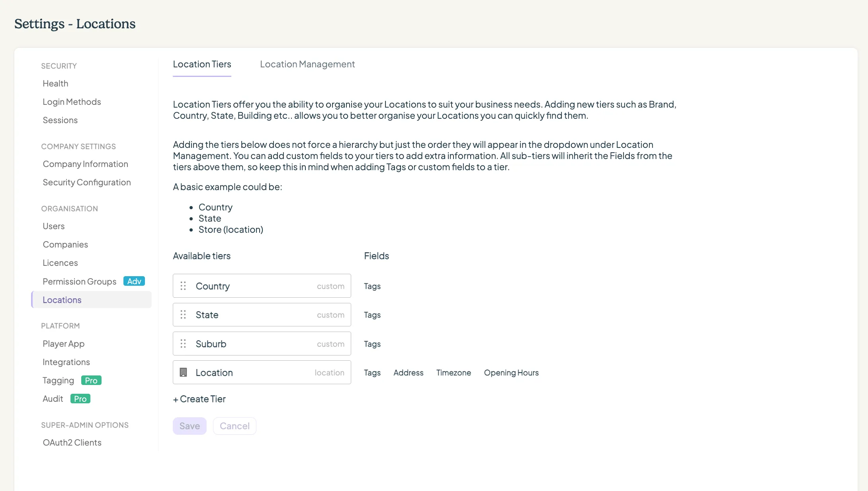Open Permission Groups settings
Screen dimensions: 868x491
pos(80,281)
